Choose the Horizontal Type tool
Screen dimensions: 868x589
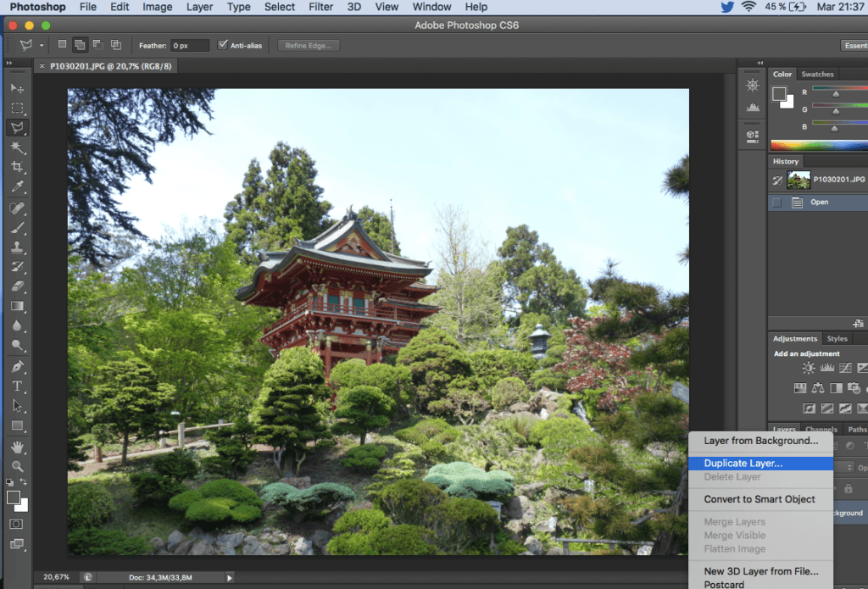tap(17, 386)
